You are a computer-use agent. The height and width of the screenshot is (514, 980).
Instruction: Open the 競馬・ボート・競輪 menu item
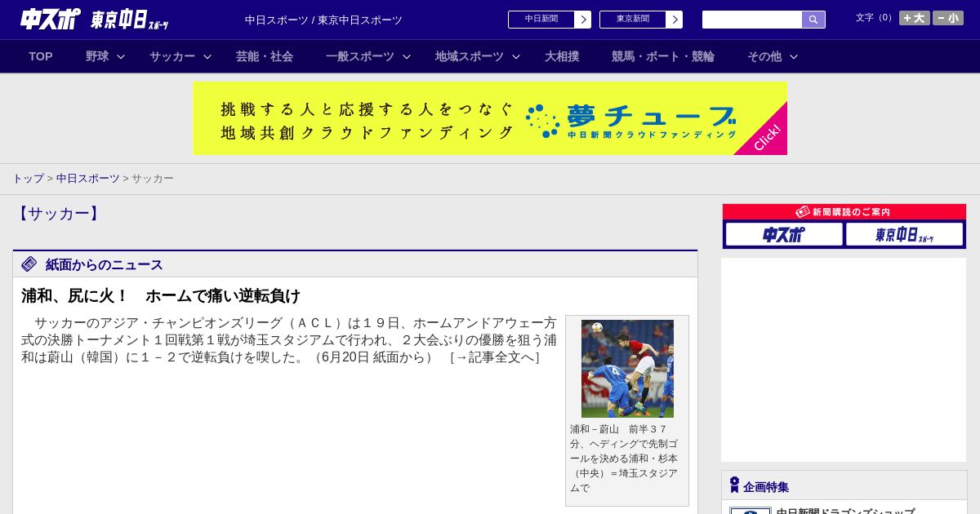[663, 56]
